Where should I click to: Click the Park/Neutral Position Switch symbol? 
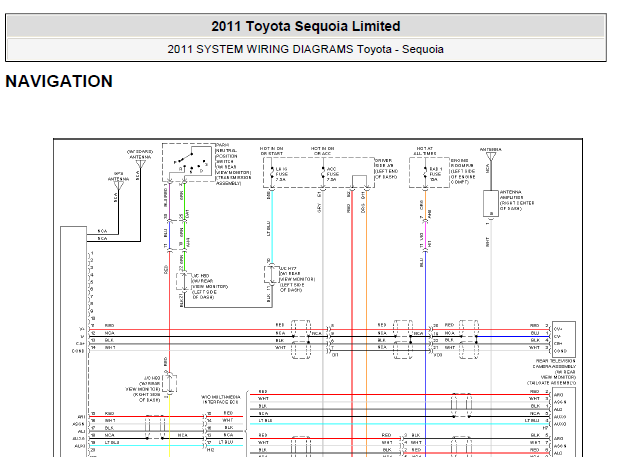point(189,162)
